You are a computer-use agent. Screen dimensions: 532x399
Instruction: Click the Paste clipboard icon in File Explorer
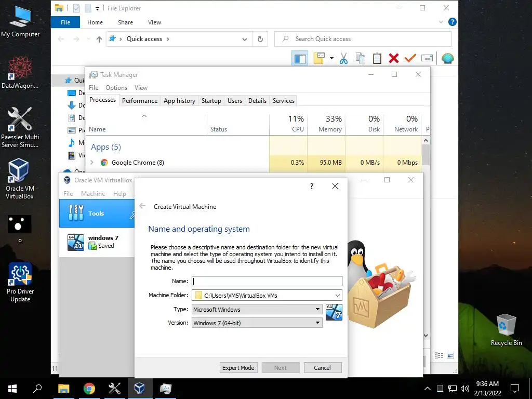tap(377, 58)
